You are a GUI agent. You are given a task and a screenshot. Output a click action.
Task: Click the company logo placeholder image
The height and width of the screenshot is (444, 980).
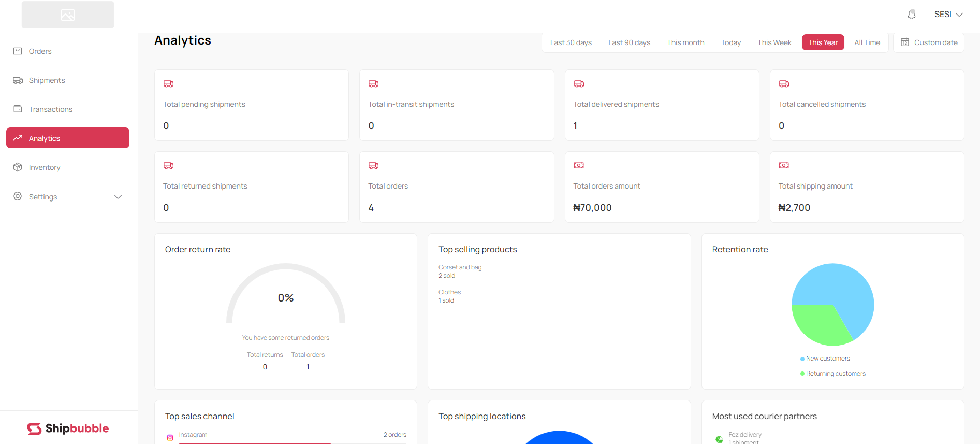[68, 15]
